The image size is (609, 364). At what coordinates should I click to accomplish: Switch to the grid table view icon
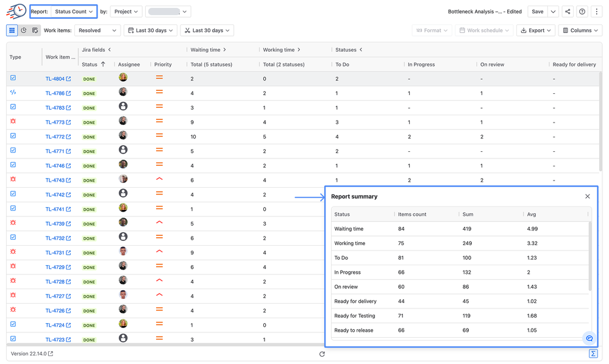[x=12, y=30]
